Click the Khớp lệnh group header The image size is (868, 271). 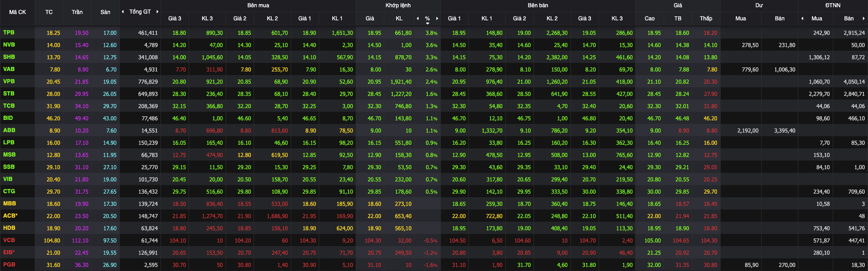pyautogui.click(x=398, y=5)
